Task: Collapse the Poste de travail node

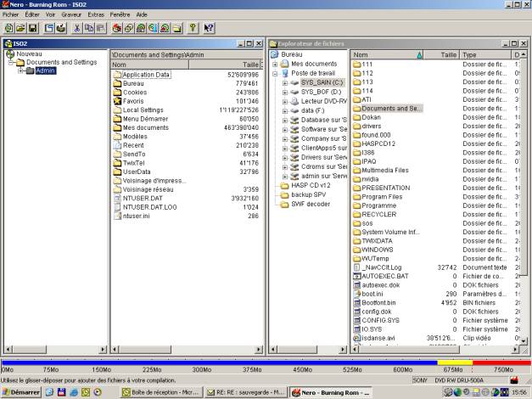Action: point(275,73)
